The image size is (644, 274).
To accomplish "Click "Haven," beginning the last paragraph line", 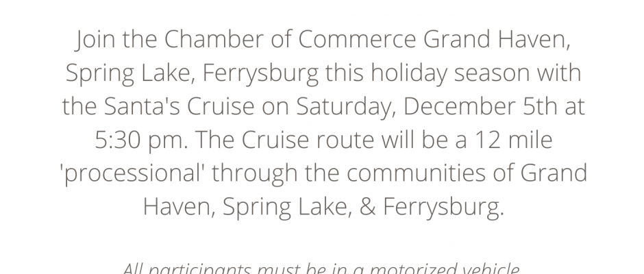I will [179, 207].
